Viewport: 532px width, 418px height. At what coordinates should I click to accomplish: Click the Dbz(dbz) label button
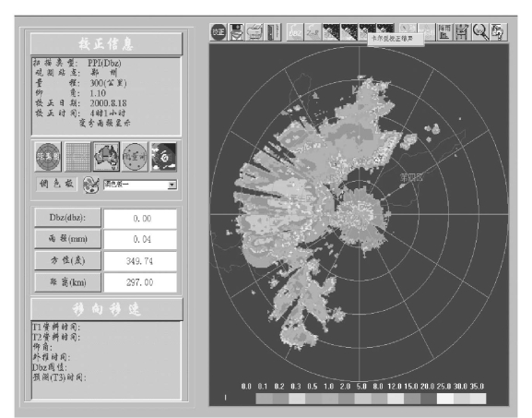click(67, 218)
